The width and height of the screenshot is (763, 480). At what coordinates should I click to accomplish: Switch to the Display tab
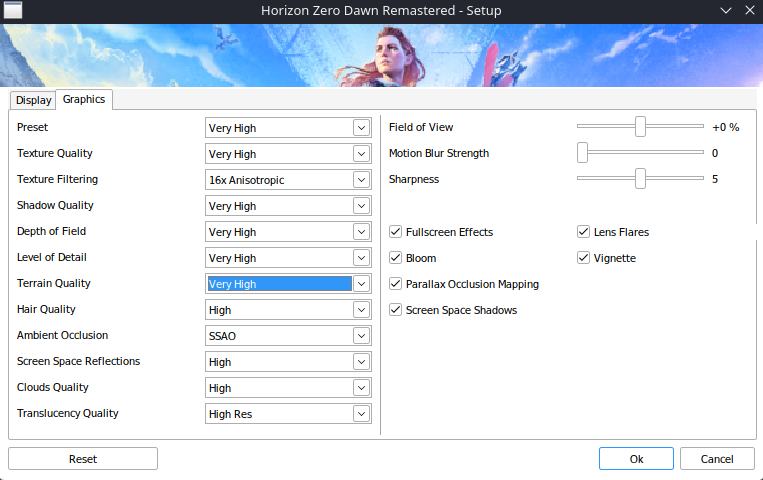33,100
